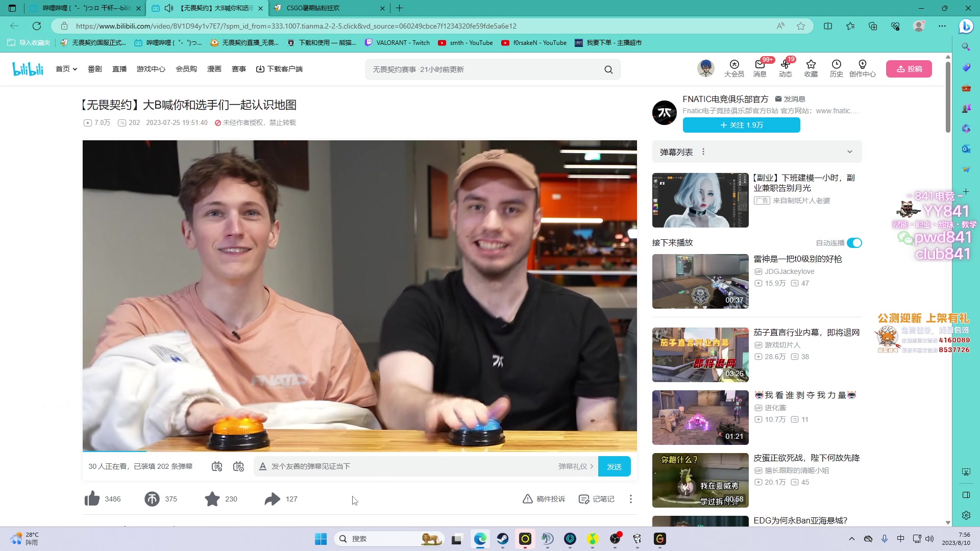
Task: Click the thumbs-up like icon
Action: (92, 498)
